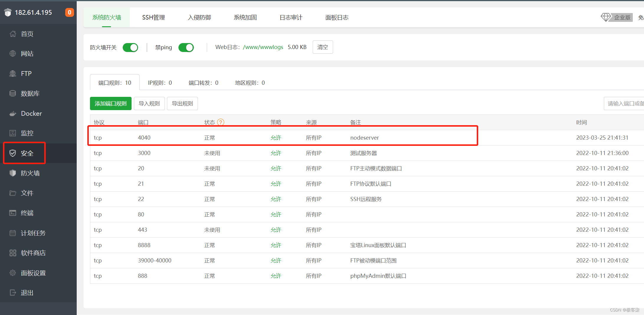The width and height of the screenshot is (644, 315).
Task: Click the 清空 web log button
Action: (323, 47)
